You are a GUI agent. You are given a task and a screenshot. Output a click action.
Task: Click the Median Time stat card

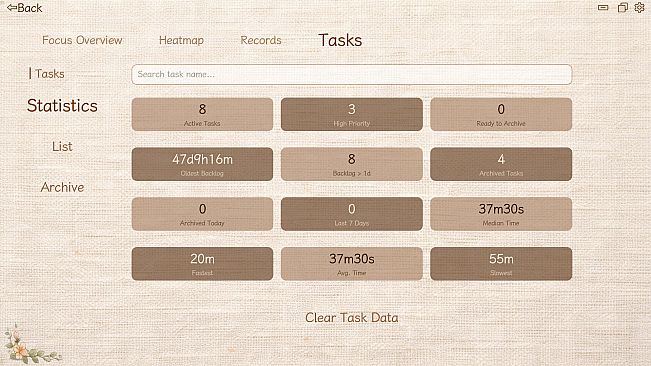(x=501, y=214)
